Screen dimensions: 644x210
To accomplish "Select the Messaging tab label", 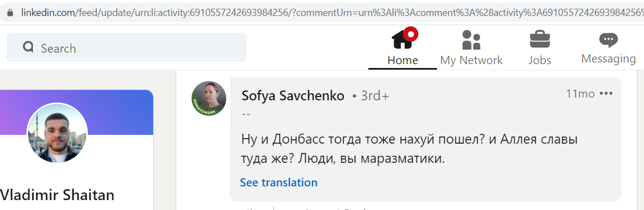I will (x=608, y=59).
